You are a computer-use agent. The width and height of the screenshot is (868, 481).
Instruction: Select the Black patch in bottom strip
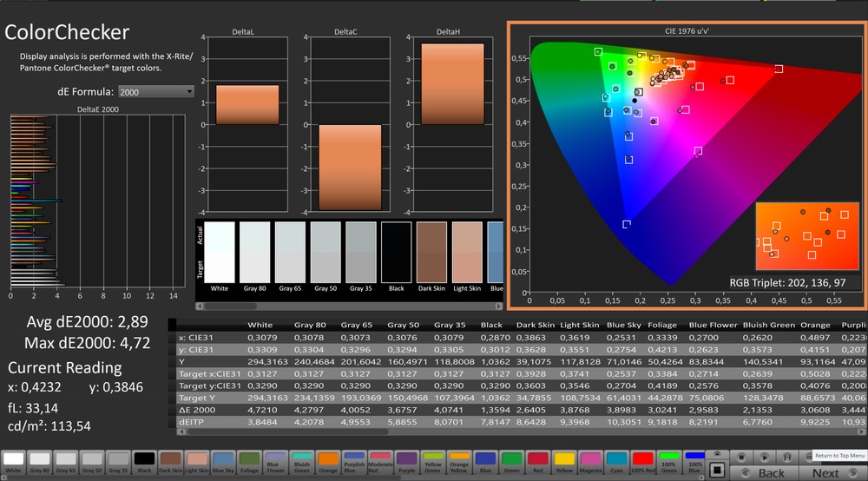(x=144, y=462)
